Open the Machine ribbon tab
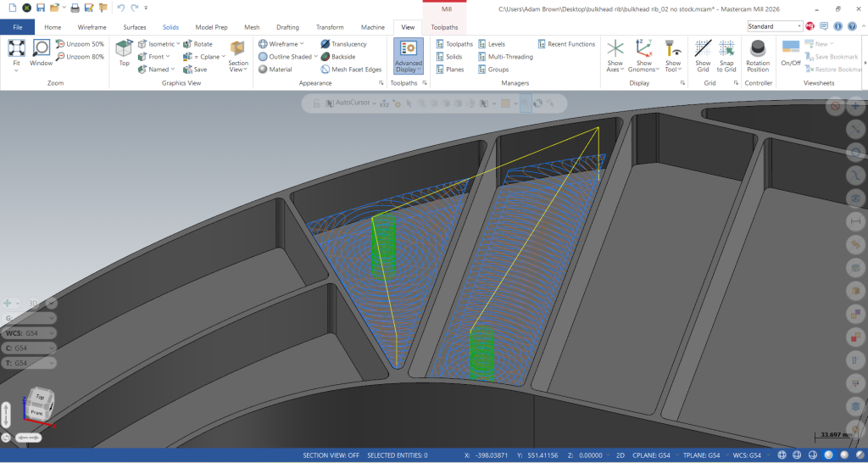Screen dimensions: 868x463 pos(373,27)
